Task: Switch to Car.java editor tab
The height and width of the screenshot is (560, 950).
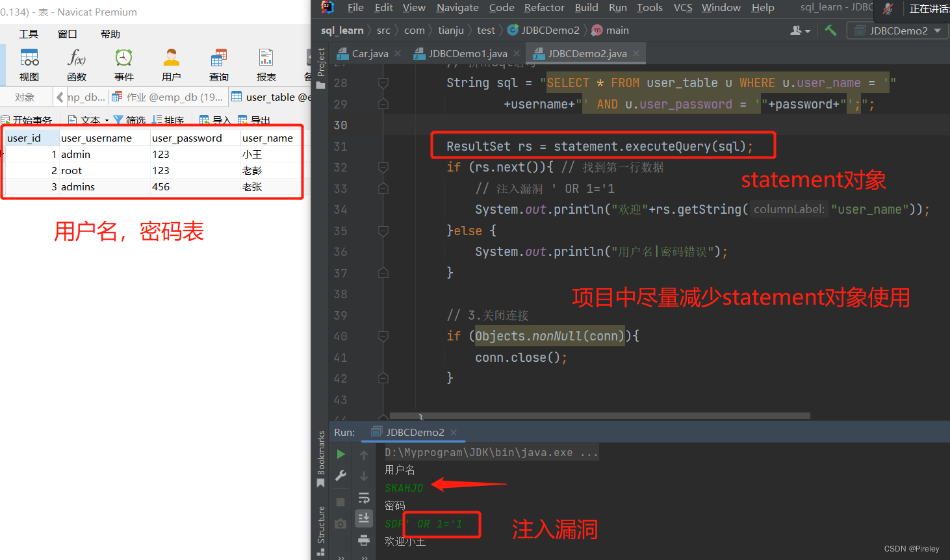Action: (x=370, y=53)
